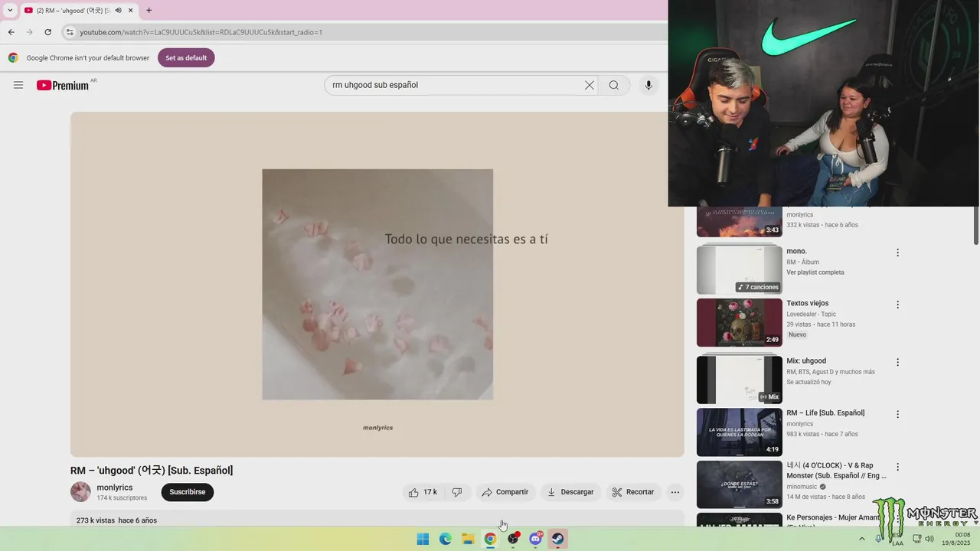
Task: Open the Mix: uhgood thumbnail
Action: tap(740, 378)
